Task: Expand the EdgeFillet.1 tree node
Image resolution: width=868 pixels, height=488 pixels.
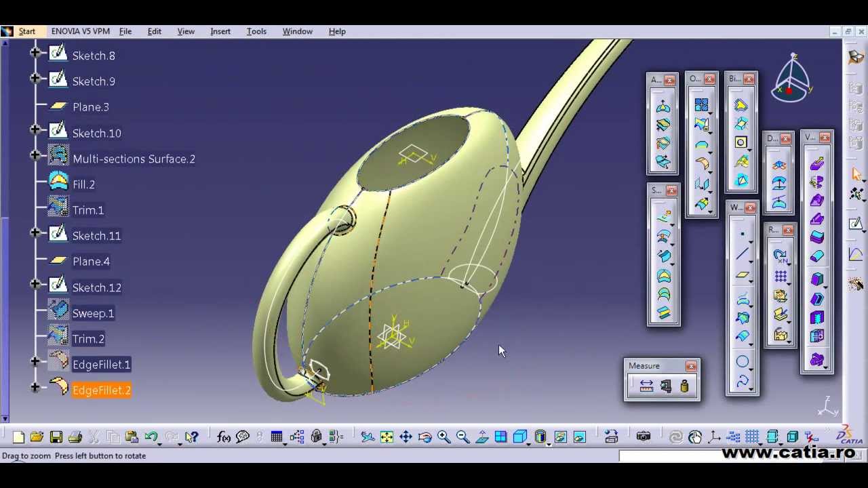Action: click(35, 361)
